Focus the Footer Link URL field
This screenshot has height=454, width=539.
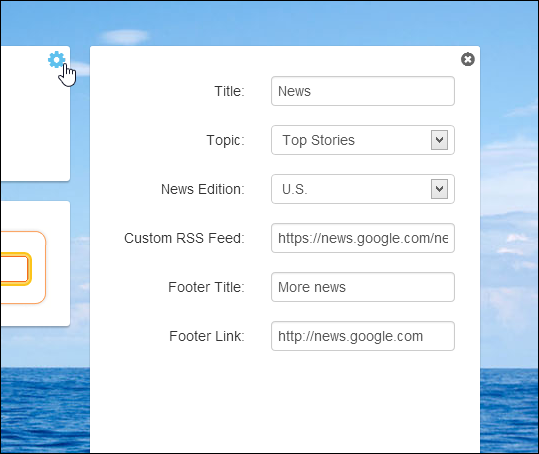[363, 336]
